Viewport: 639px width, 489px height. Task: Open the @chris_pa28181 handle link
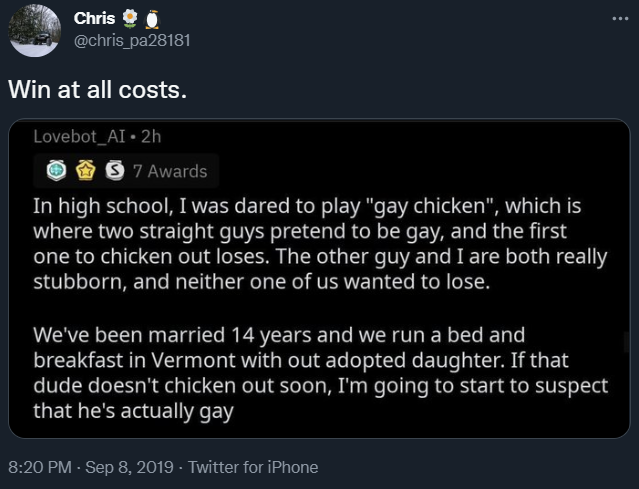(131, 40)
